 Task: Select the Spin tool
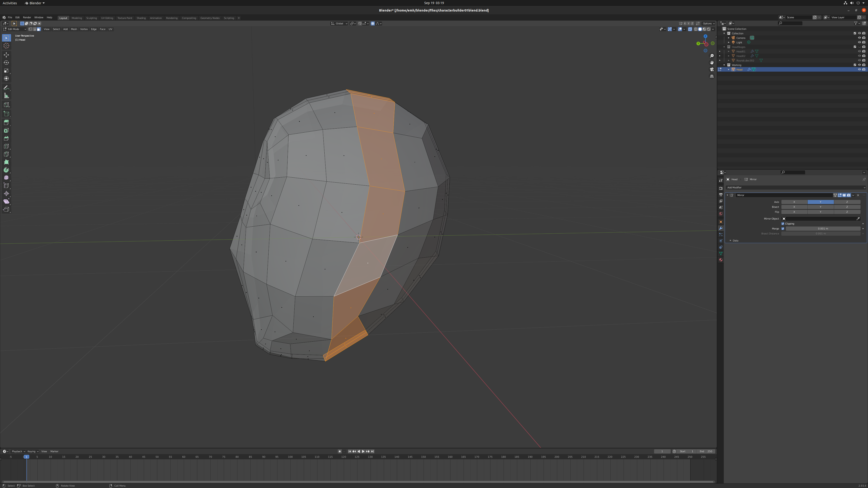pyautogui.click(x=6, y=170)
